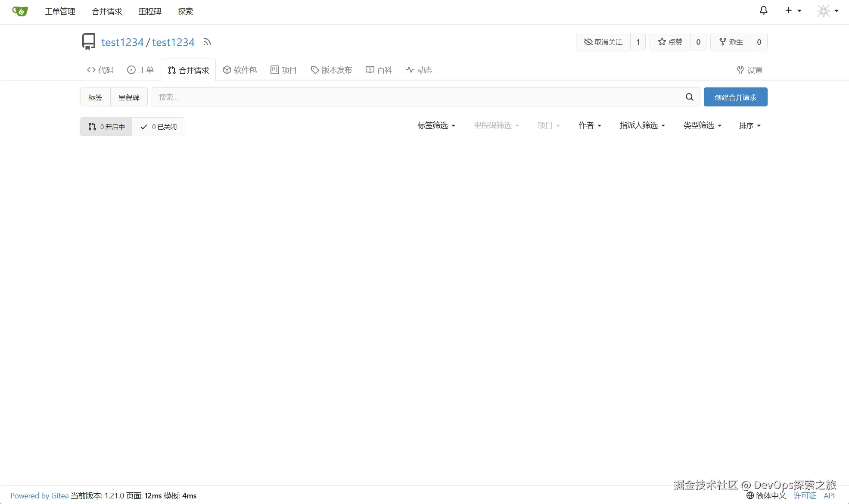
Task: Open the plus create-new menu
Action: coord(792,10)
